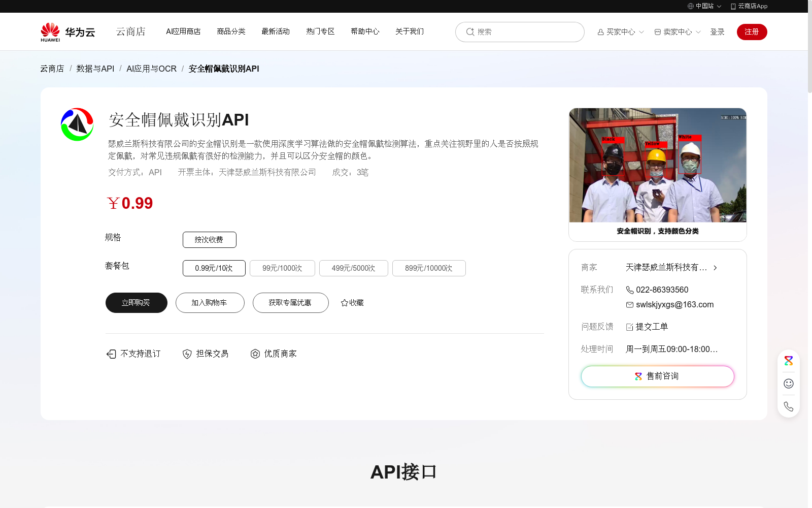Click the floating sidebar phone icon
The height and width of the screenshot is (508, 812).
tap(789, 406)
